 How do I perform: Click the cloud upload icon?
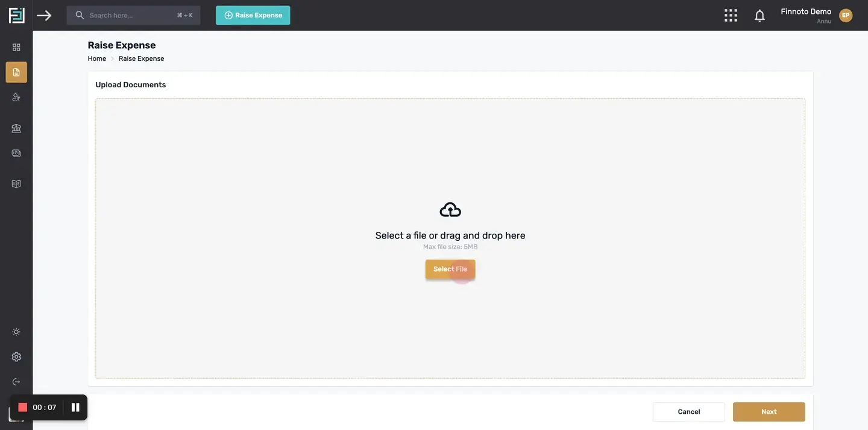450,210
